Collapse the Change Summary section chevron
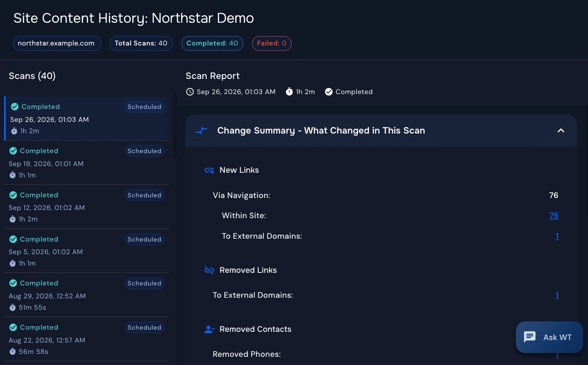Image resolution: width=588 pixels, height=365 pixels. [561, 130]
